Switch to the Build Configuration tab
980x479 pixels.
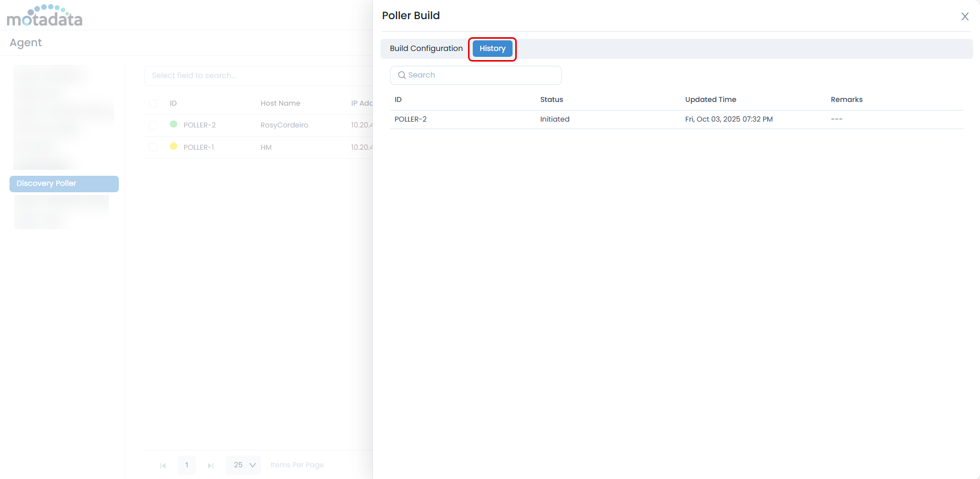coord(426,48)
